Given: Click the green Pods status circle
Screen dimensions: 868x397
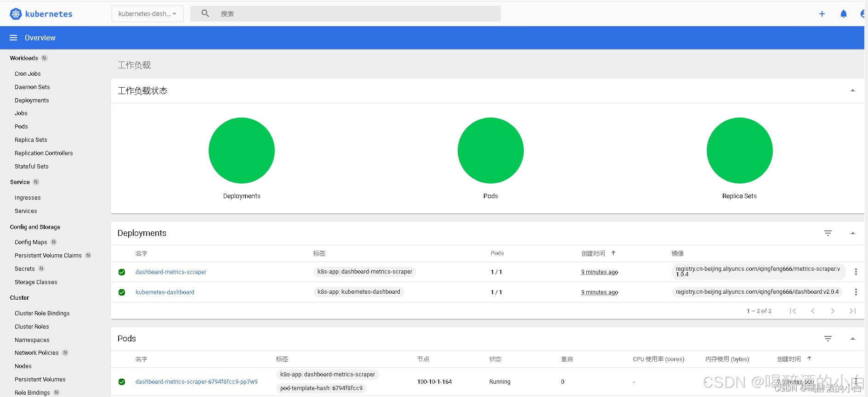Looking at the screenshot, I should pos(490,151).
